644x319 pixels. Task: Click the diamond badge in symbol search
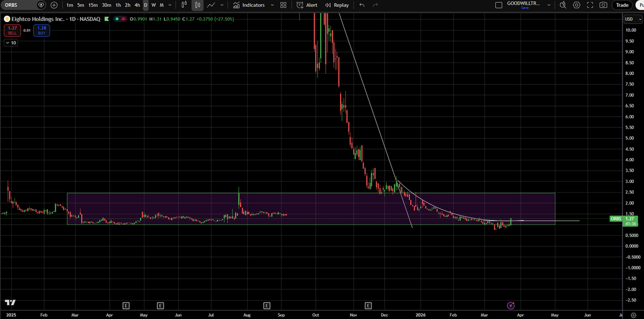click(41, 5)
